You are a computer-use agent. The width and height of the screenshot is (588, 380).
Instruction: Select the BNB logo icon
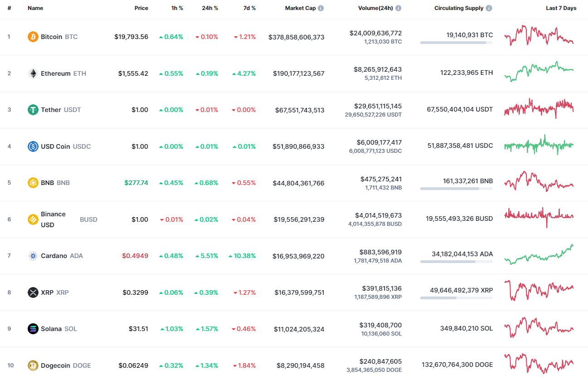[32, 183]
